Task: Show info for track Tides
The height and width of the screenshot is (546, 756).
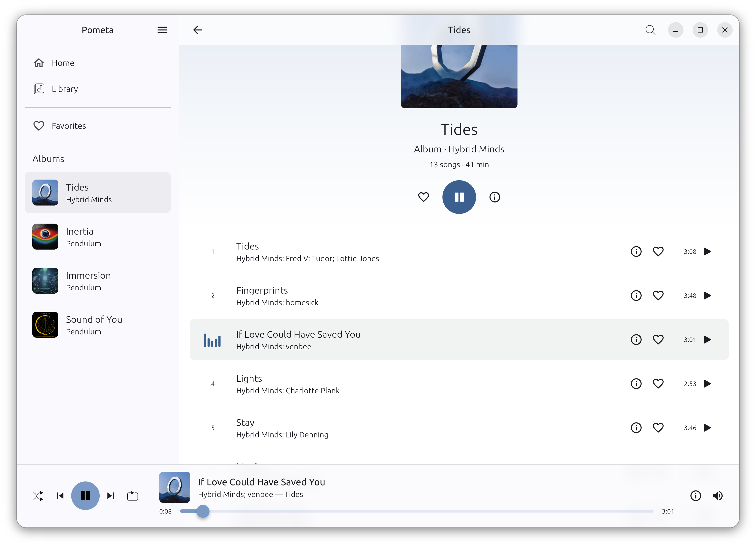Action: [636, 252]
